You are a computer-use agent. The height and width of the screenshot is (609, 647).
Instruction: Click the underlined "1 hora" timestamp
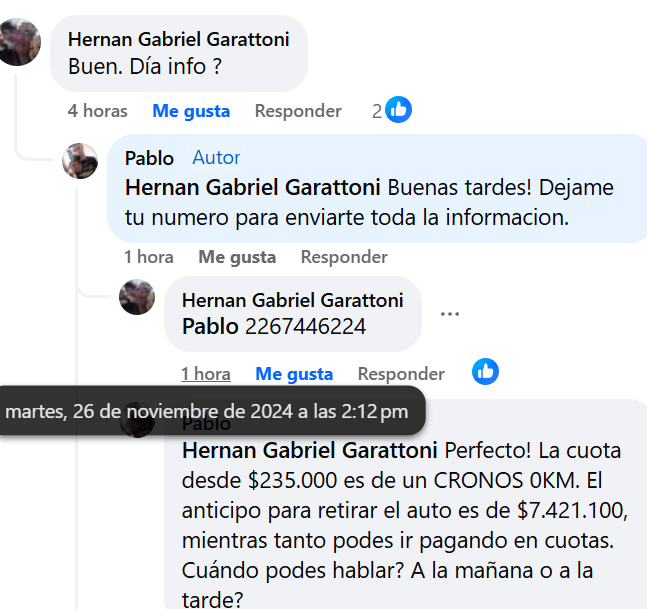206,374
